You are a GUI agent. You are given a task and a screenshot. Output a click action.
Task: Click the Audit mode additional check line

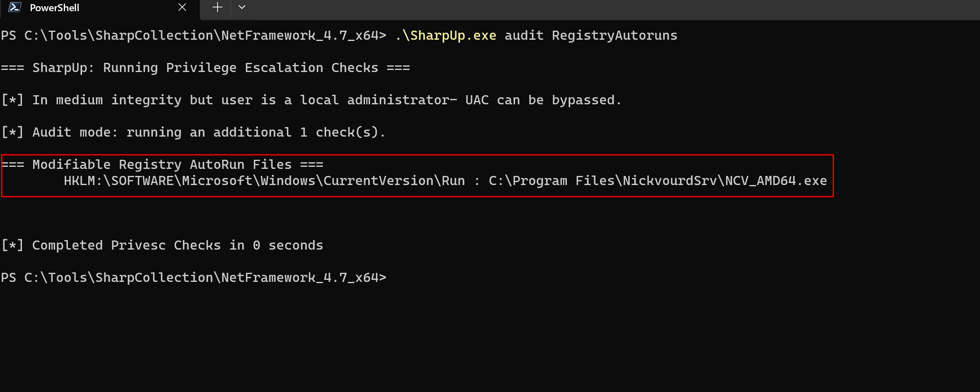(x=208, y=132)
